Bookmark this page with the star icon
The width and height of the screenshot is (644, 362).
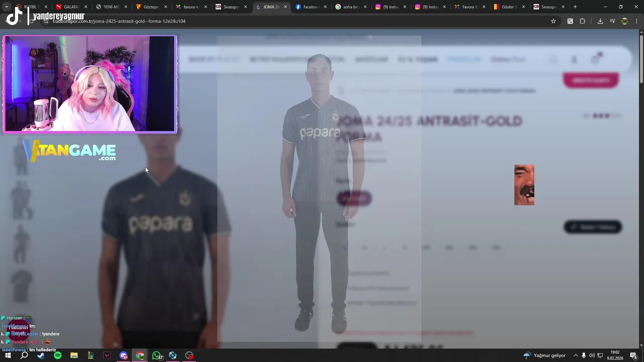pos(553,21)
